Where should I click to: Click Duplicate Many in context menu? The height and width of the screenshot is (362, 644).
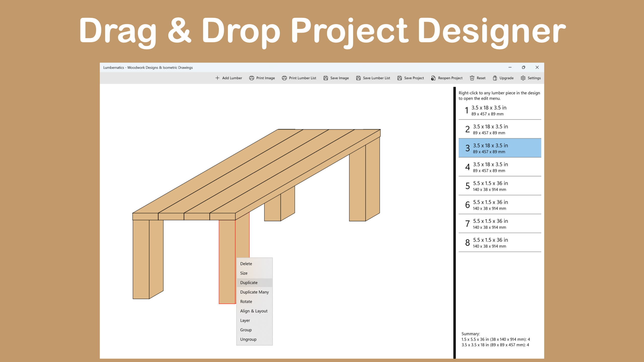(254, 292)
